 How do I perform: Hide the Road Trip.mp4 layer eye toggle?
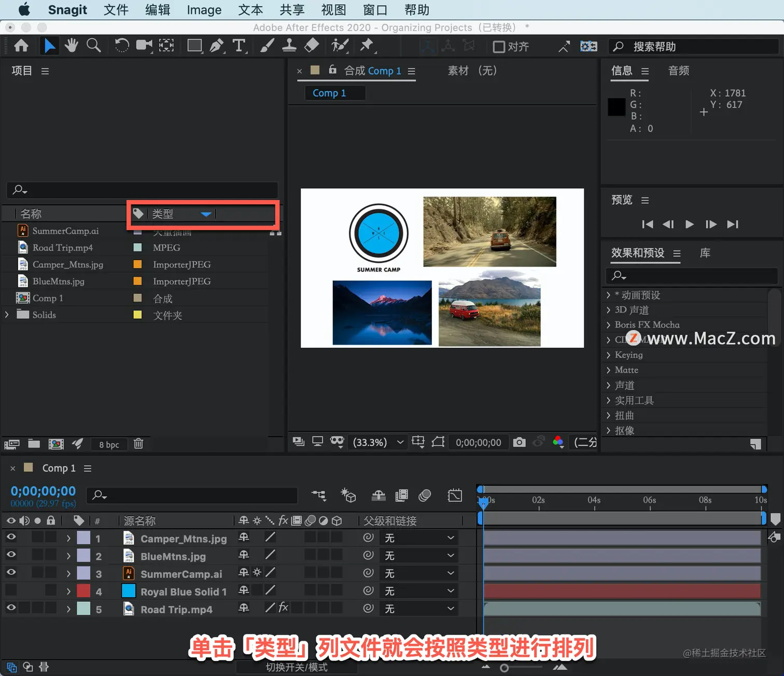pyautogui.click(x=11, y=608)
